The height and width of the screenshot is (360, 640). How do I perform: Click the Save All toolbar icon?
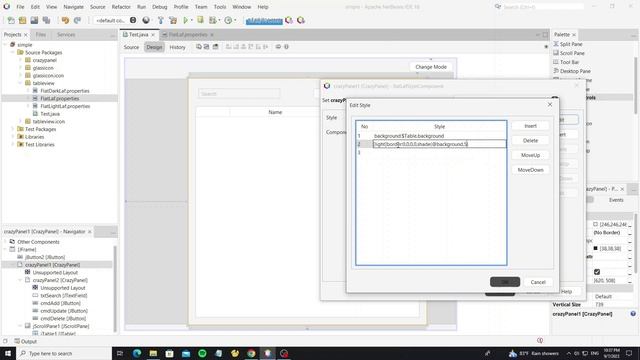click(47, 20)
